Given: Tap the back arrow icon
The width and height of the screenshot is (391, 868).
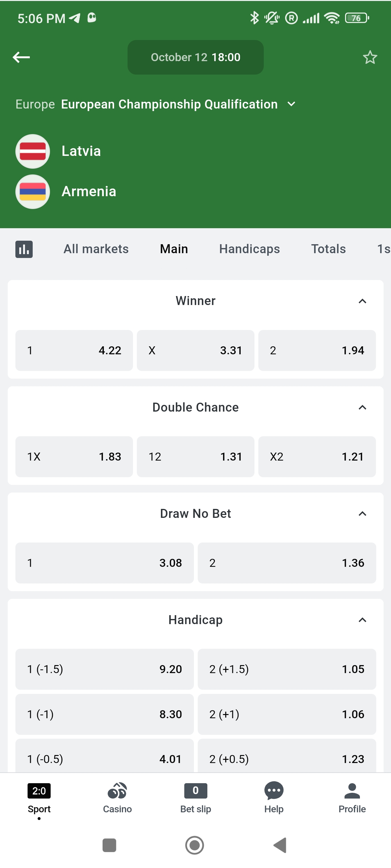Looking at the screenshot, I should [x=21, y=57].
